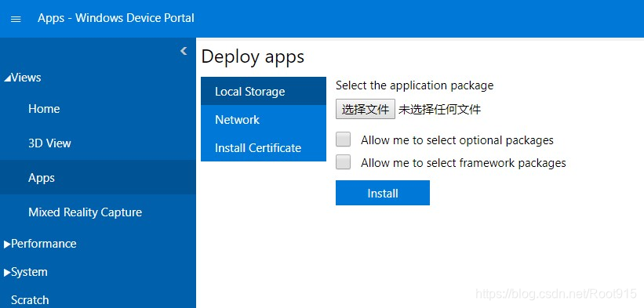Click the 'Apps - Windows Device Portal' title
Image resolution: width=644 pixels, height=308 pixels.
click(116, 18)
